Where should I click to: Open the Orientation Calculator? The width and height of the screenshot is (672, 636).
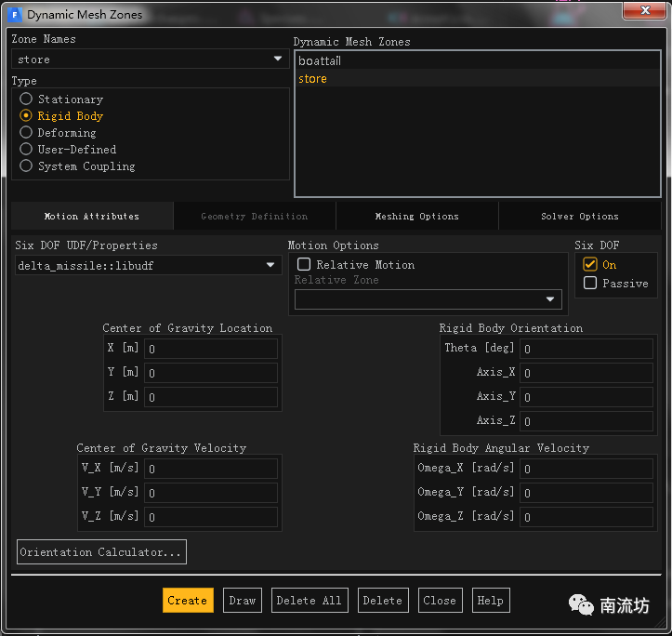101,552
